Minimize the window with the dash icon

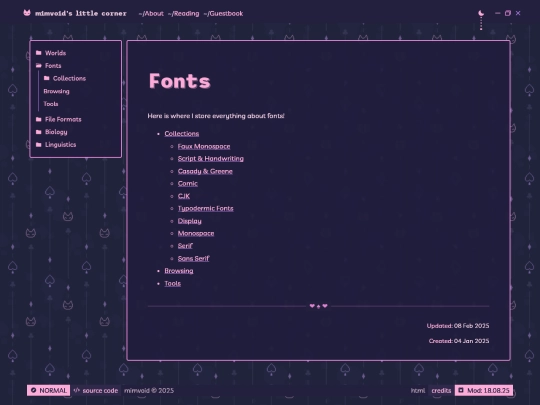[x=497, y=13]
